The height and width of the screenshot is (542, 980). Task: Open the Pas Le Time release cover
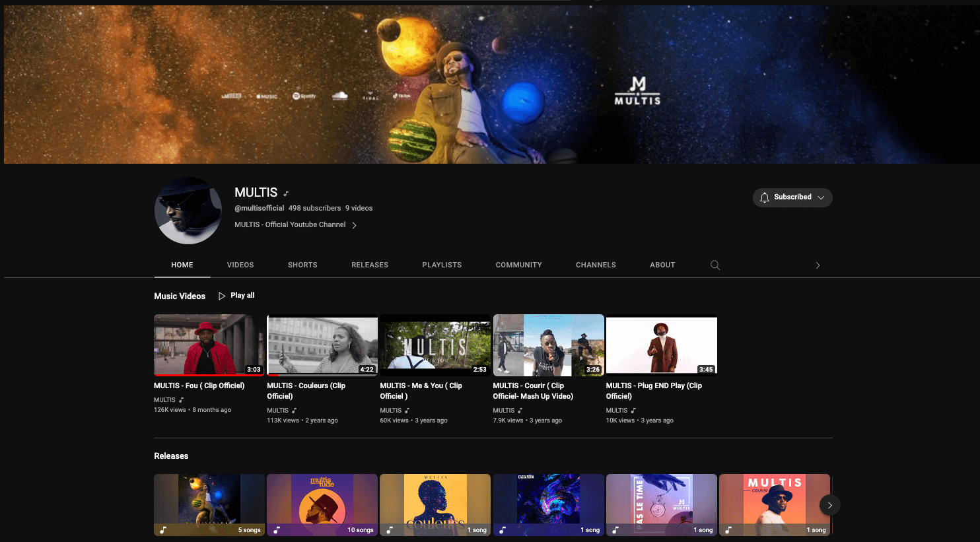pyautogui.click(x=661, y=505)
